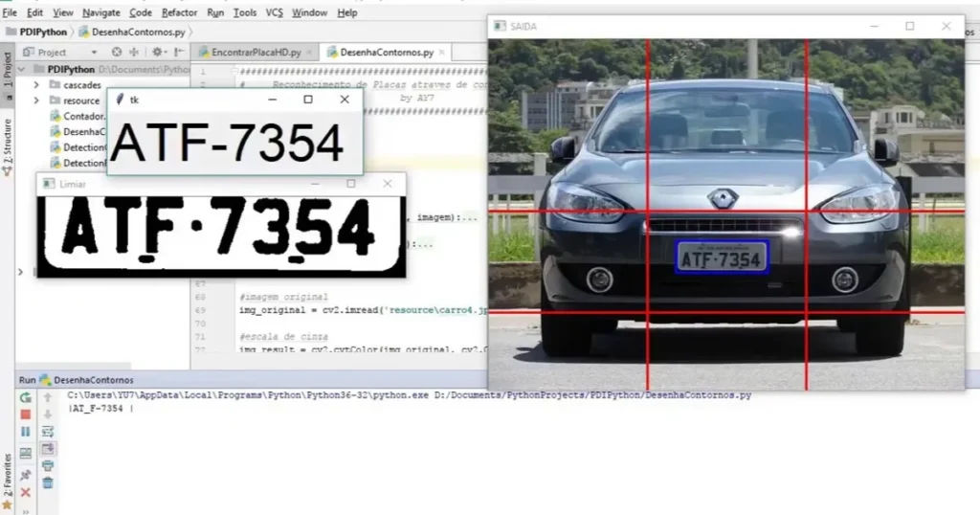This screenshot has height=515, width=980.
Task: Click PDIPython in the breadcrumb bar
Action: click(42, 32)
